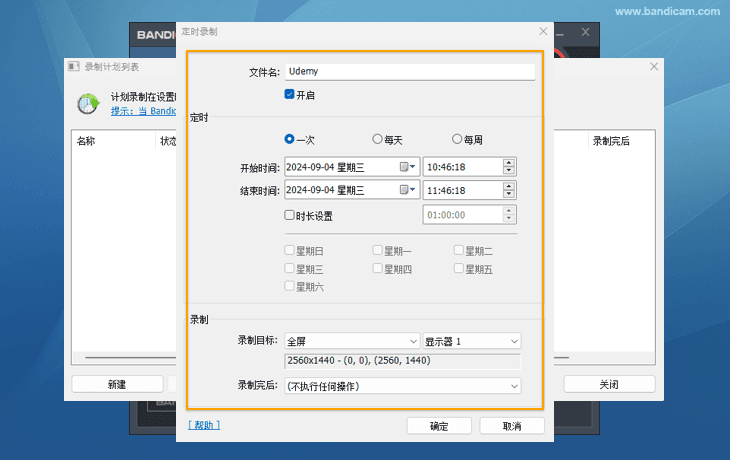
Task: Open the end date calendar dropdown
Action: click(408, 190)
